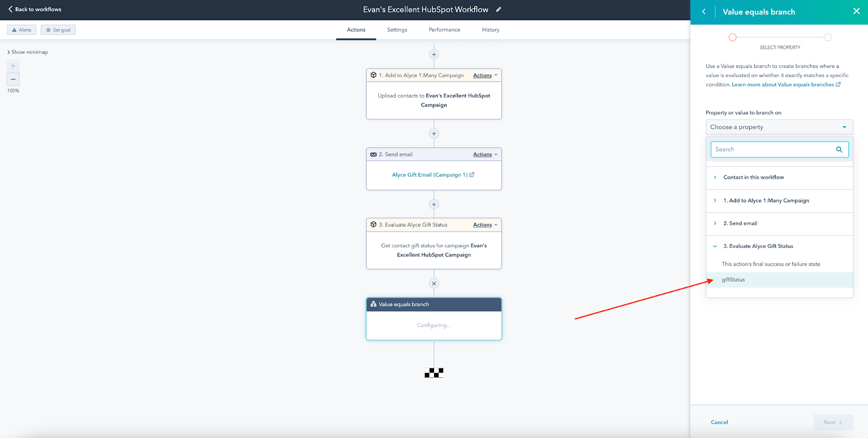Open the Performance tab
Image resolution: width=868 pixels, height=438 pixels.
coord(444,30)
